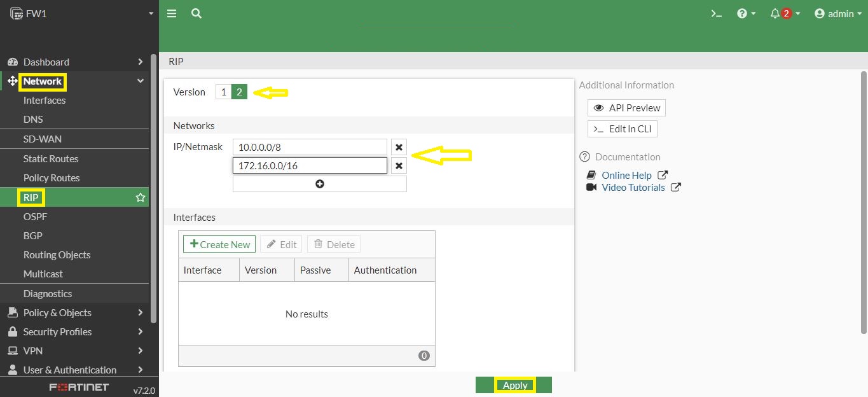Remove the 172.16.0.0/16 network entry
The width and height of the screenshot is (868, 397).
[399, 165]
